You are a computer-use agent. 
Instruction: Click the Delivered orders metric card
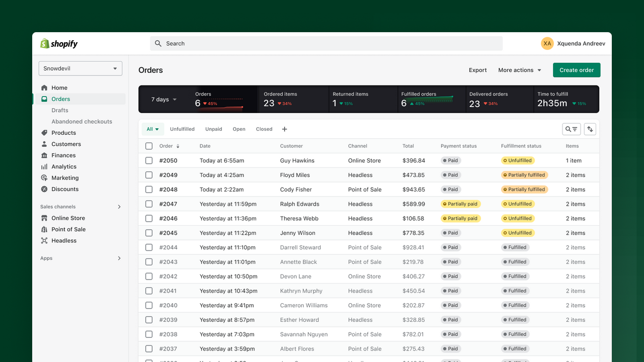pos(500,99)
